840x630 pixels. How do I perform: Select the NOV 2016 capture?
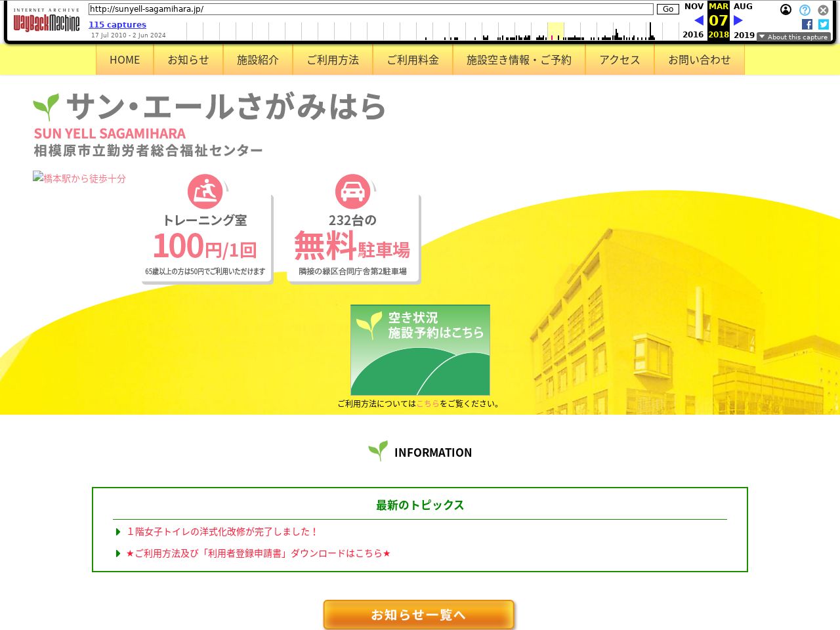694,20
